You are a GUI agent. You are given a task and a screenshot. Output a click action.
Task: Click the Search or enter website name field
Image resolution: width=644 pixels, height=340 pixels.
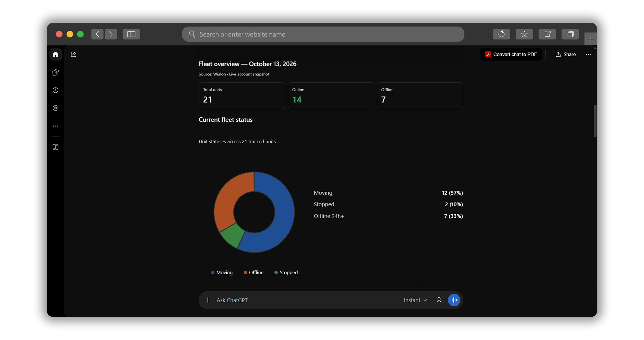[x=323, y=34]
